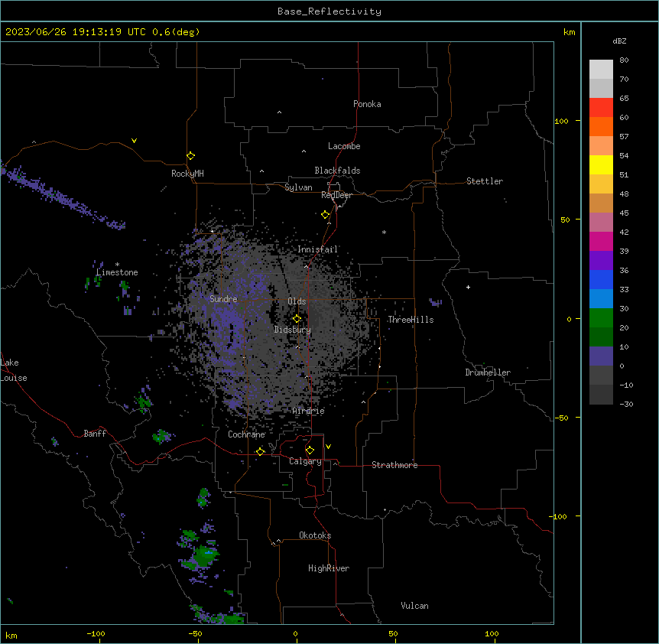Click the Calgary city label

305,461
